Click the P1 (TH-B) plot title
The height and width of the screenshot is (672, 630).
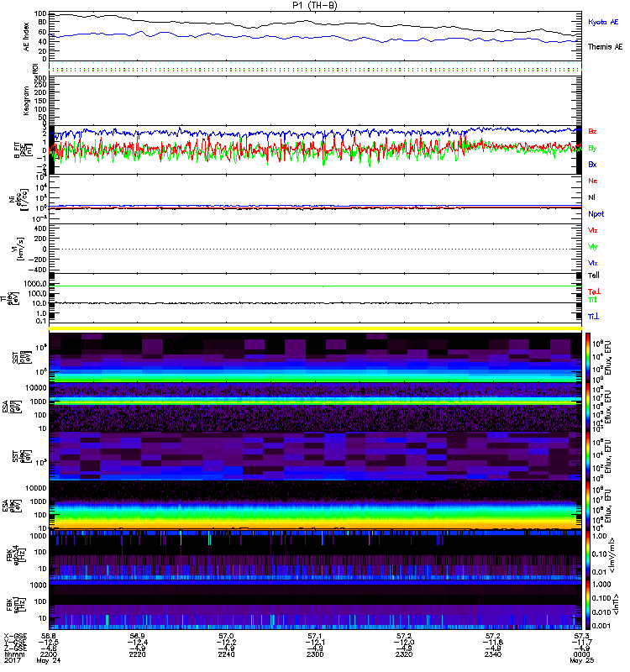point(315,5)
